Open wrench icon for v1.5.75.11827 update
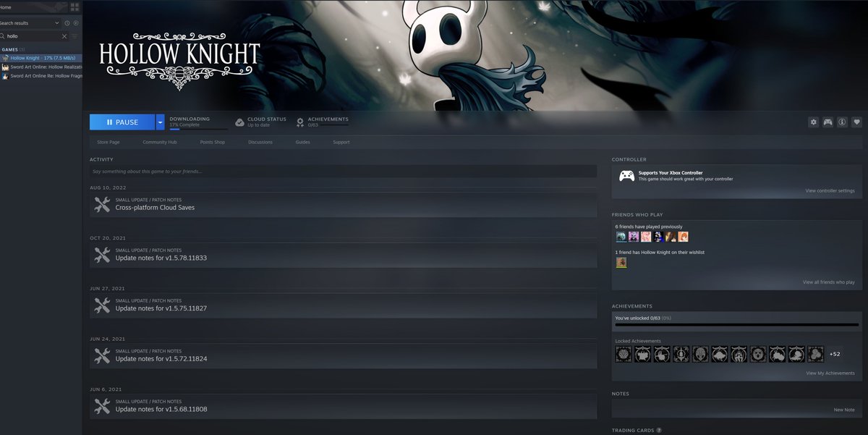The width and height of the screenshot is (868, 435). 102,306
